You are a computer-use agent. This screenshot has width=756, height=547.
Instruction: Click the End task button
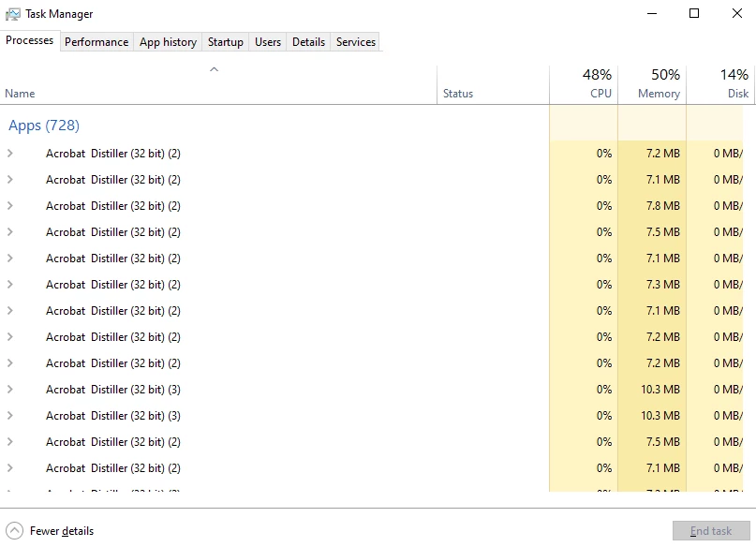711,531
